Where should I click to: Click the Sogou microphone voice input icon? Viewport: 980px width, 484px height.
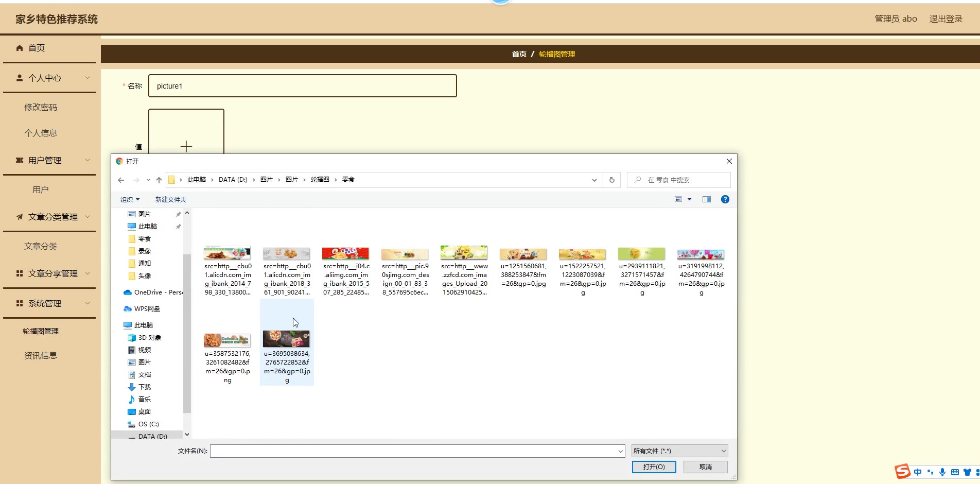pyautogui.click(x=942, y=472)
